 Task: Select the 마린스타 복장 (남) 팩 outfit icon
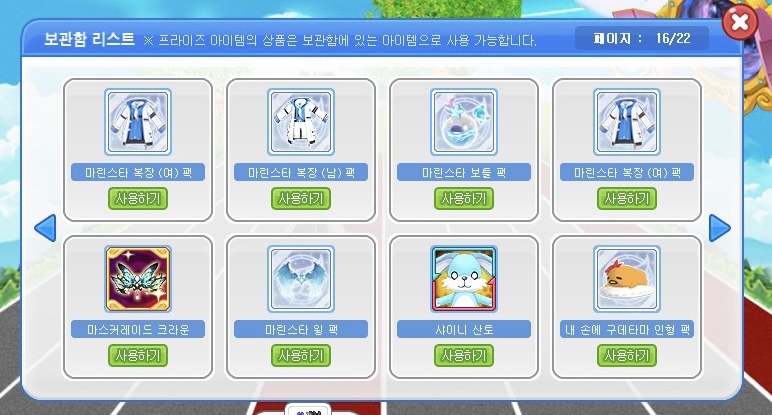[301, 122]
